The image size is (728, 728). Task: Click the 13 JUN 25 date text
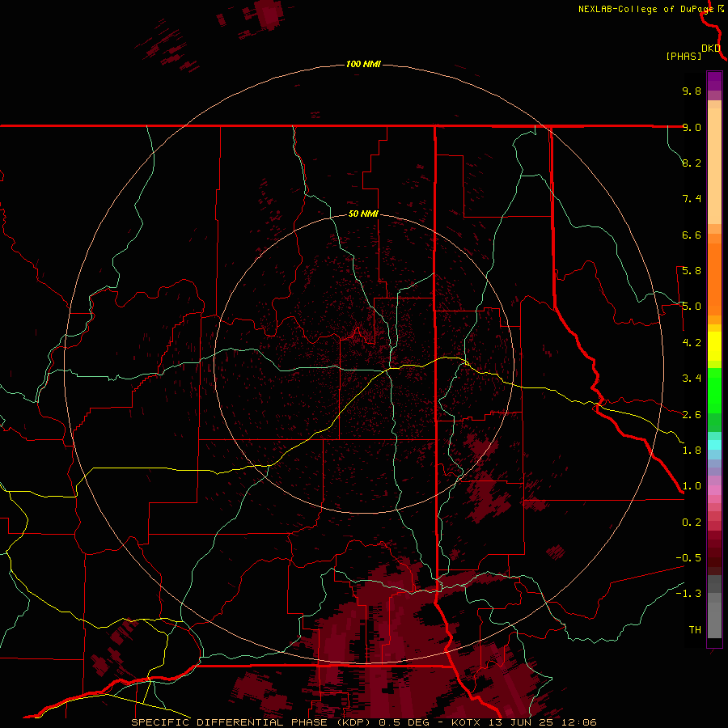(522, 722)
